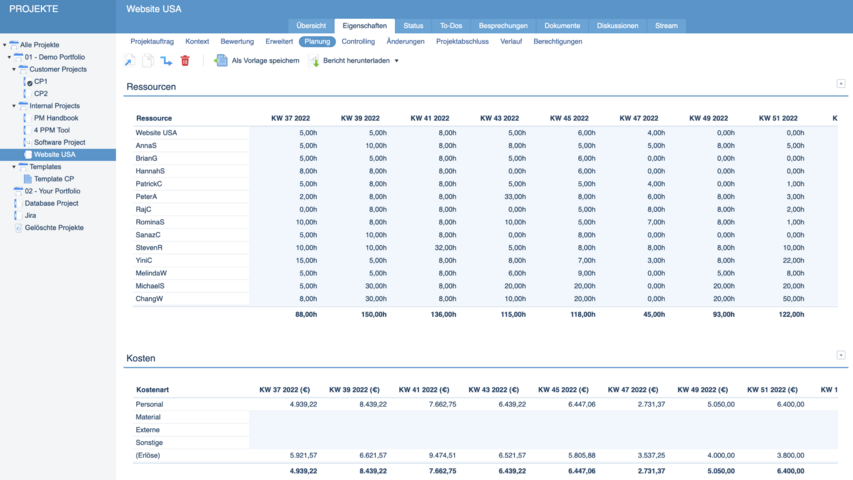Click the first shortcut arrow toolbar icon

(129, 61)
